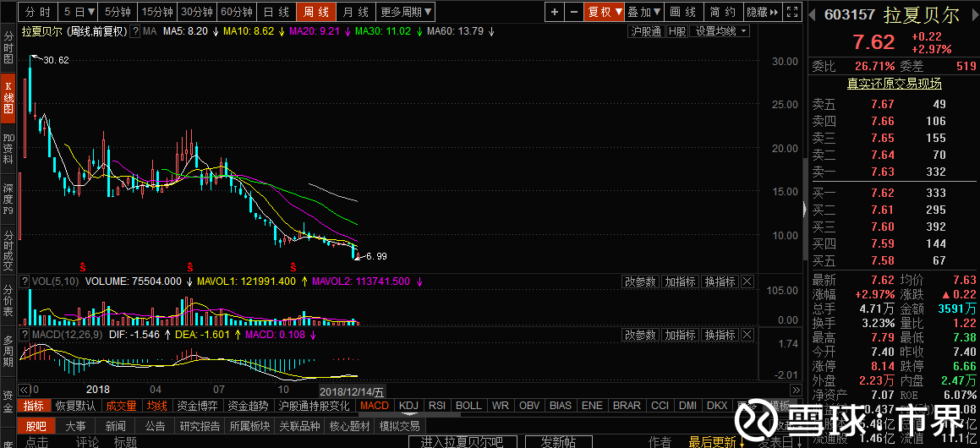This screenshot has height=448, width=980.
Task: Close the MACD indicator panel
Action: 747,335
